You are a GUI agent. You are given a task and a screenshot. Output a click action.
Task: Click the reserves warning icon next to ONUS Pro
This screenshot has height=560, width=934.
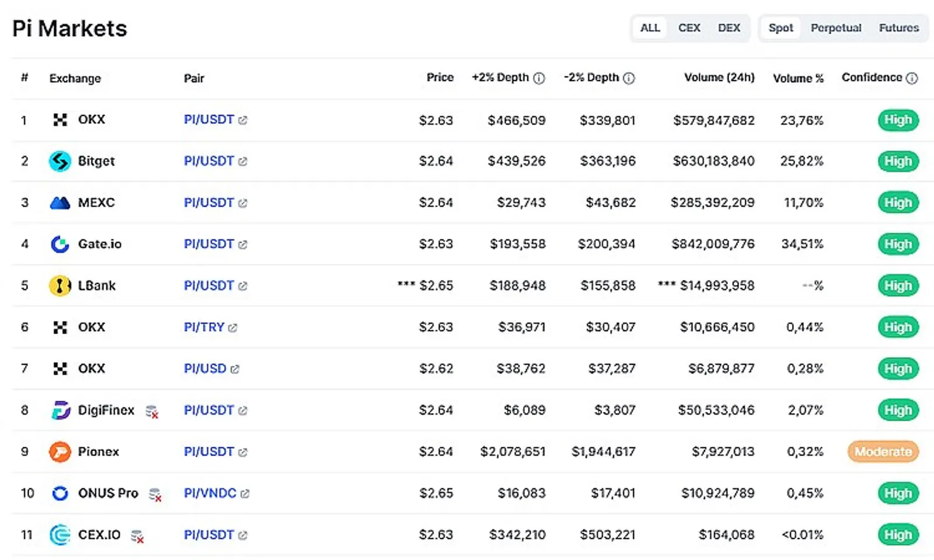(x=155, y=495)
